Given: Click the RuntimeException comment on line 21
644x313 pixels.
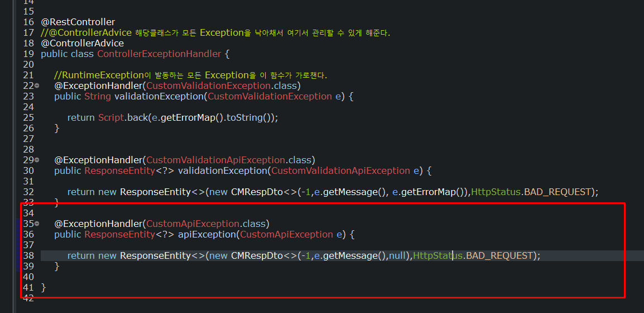Looking at the screenshot, I should pyautogui.click(x=190, y=75).
